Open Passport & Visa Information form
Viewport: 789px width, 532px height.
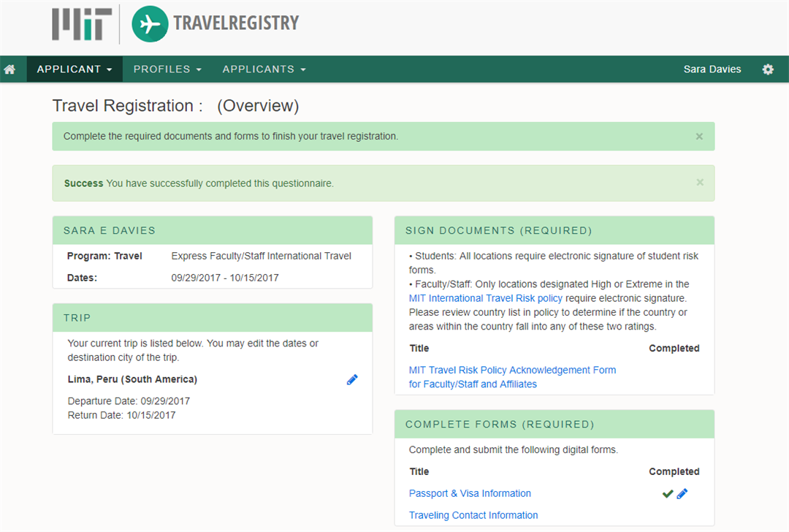[470, 493]
